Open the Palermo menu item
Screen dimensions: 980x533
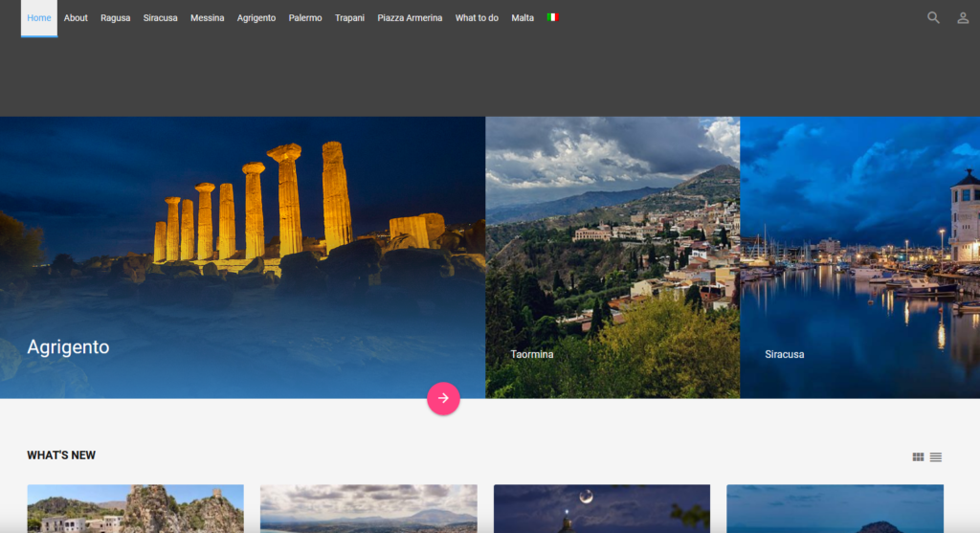(x=305, y=18)
